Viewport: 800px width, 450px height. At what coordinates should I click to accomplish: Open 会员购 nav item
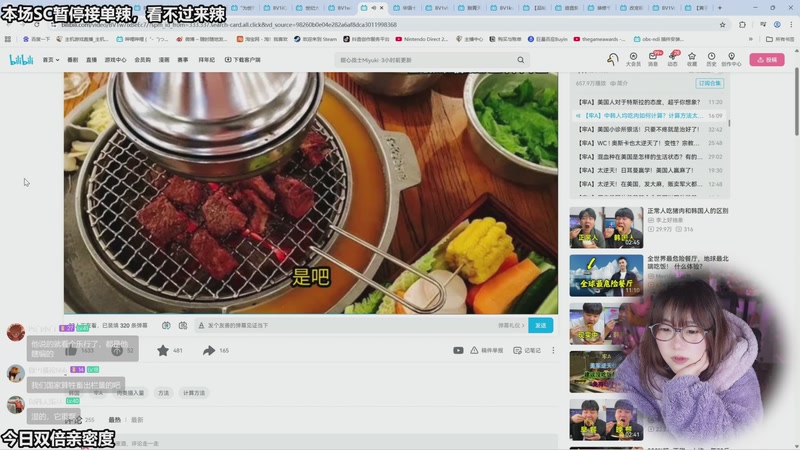coord(142,60)
